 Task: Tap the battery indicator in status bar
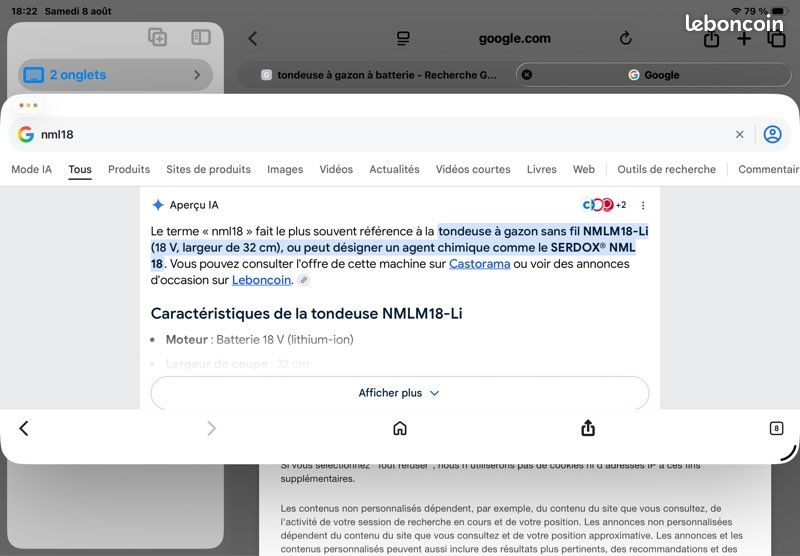pyautogui.click(x=780, y=11)
